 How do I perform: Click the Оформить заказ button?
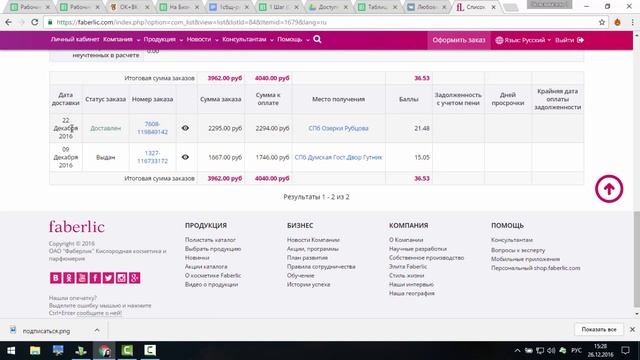[x=459, y=40]
